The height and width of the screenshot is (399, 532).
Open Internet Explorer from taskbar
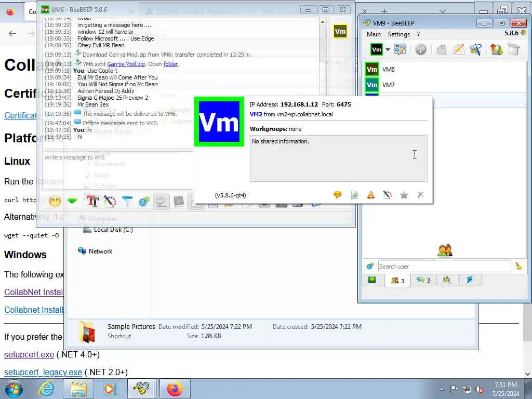coord(46,389)
